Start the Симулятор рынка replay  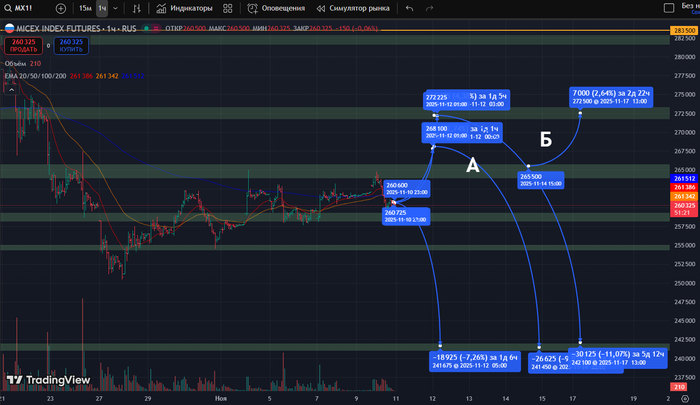tap(346, 8)
